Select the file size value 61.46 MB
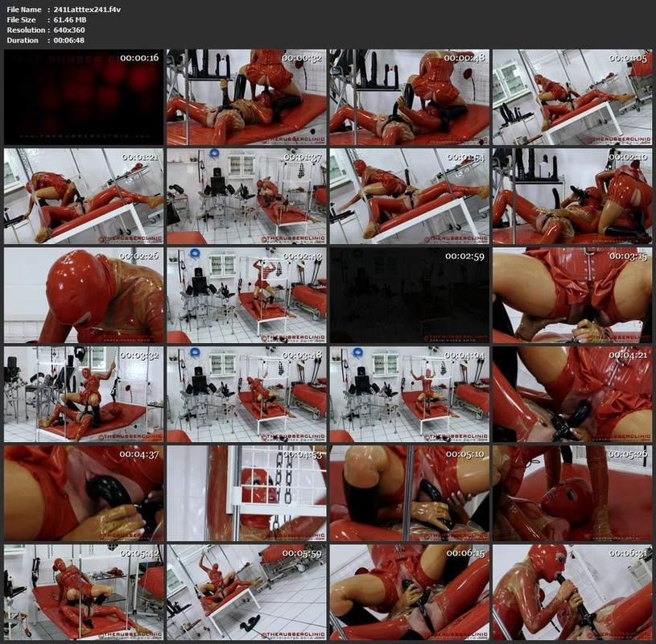656x644 pixels. point(70,19)
